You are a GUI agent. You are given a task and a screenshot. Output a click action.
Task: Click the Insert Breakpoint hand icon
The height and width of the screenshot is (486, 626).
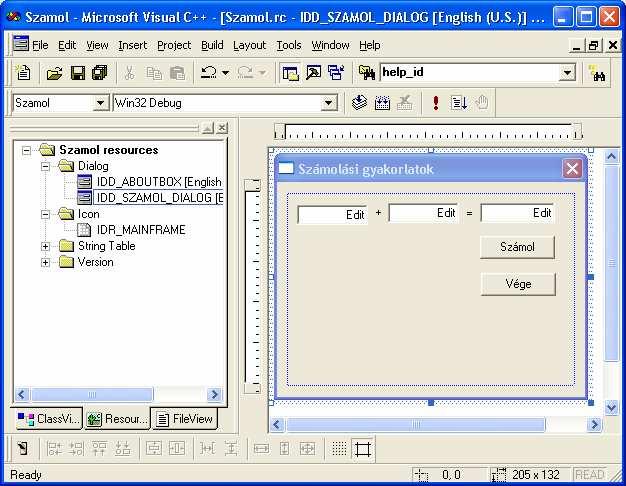pyautogui.click(x=482, y=103)
